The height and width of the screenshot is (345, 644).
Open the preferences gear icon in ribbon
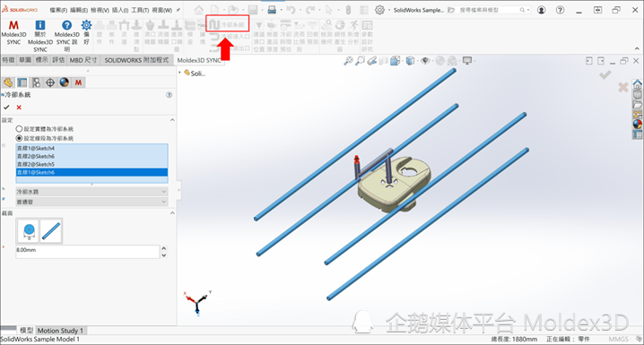point(86,25)
